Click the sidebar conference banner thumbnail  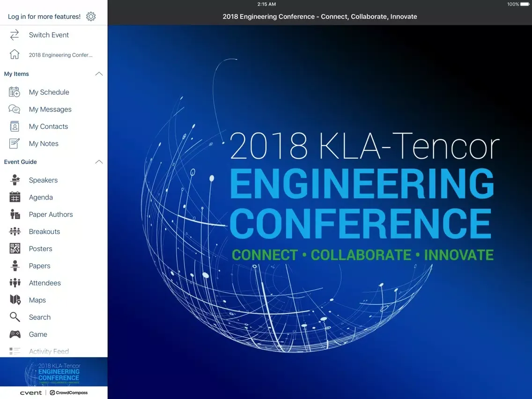(x=53, y=372)
